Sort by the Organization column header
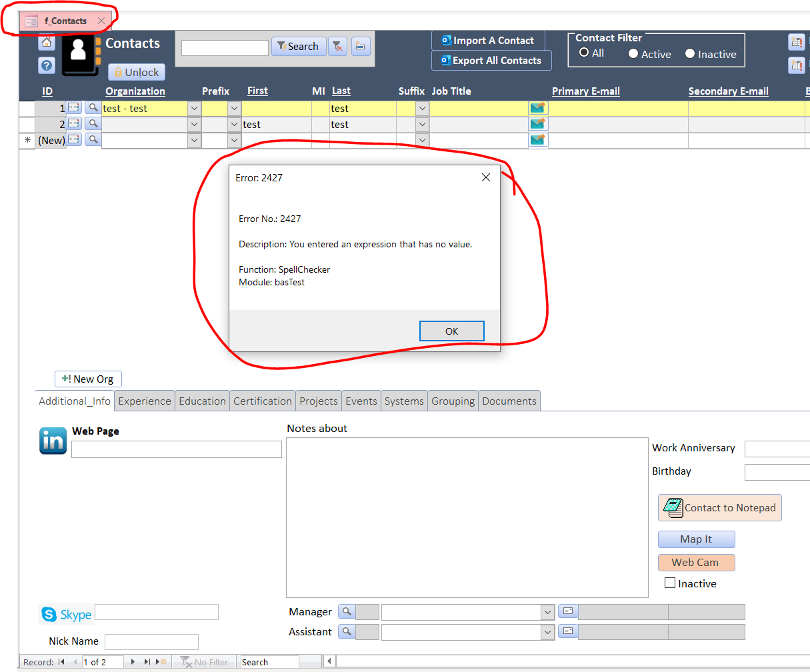Screen dimensions: 810x672 tap(135, 91)
